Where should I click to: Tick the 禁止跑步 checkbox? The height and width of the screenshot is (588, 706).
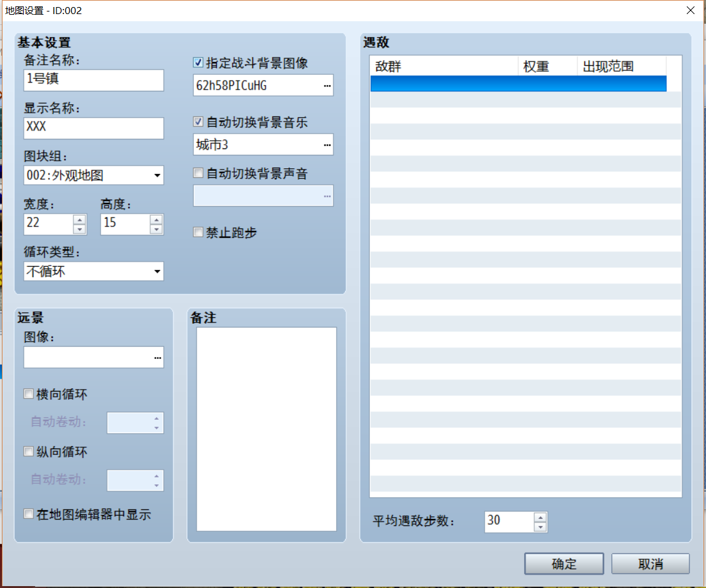click(x=198, y=232)
